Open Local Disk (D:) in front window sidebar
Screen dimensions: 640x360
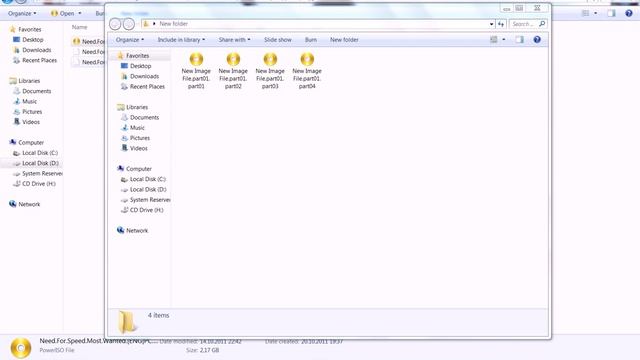144,189
